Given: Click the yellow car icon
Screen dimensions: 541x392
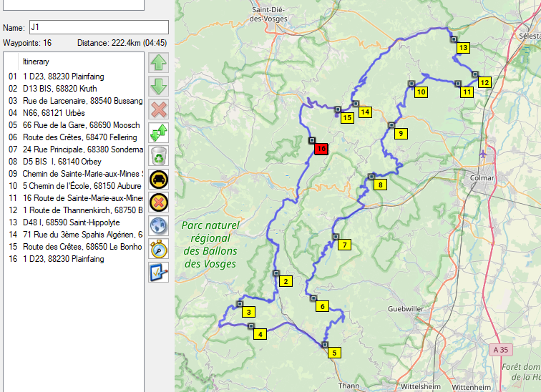Looking at the screenshot, I should coord(158,180).
